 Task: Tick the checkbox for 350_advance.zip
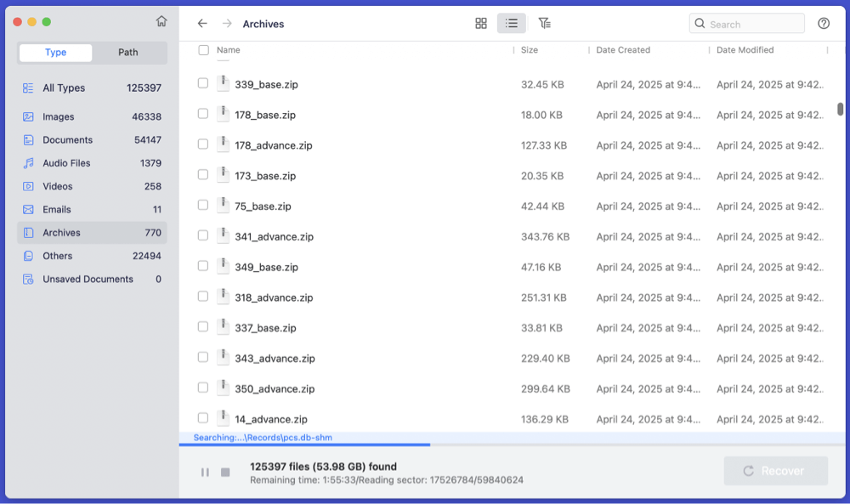(x=201, y=388)
